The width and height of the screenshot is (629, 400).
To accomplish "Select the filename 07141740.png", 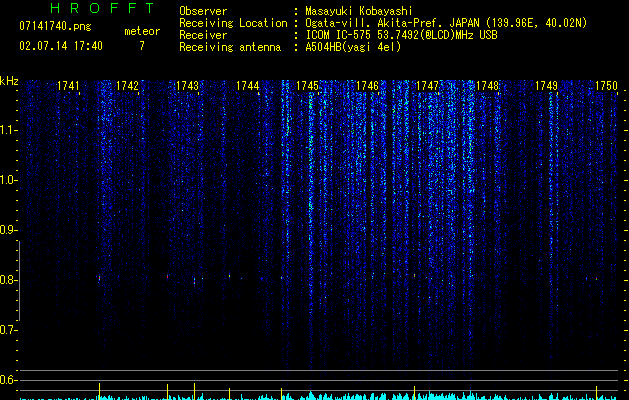I will click(x=55, y=27).
